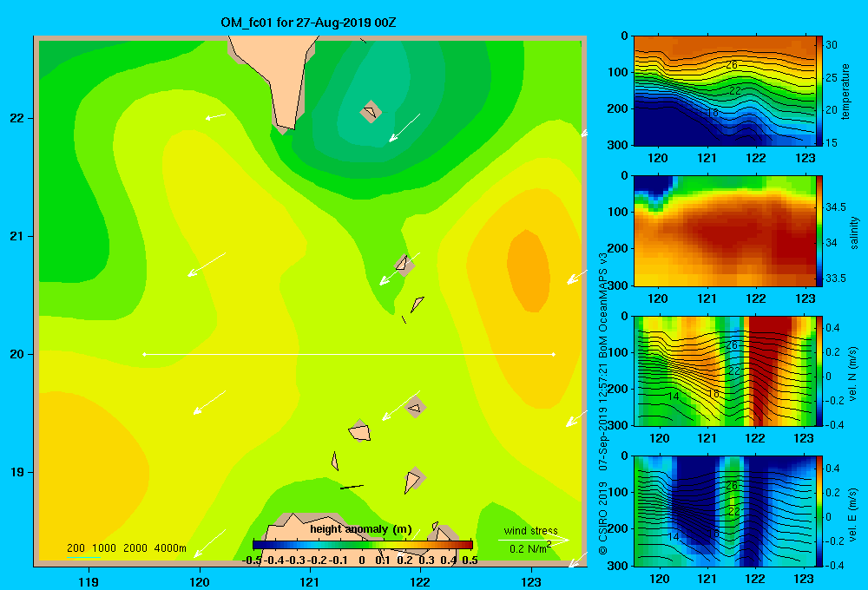Image resolution: width=868 pixels, height=590 pixels.
Task: Open the vel. N cross-section panel
Action: coord(724,370)
